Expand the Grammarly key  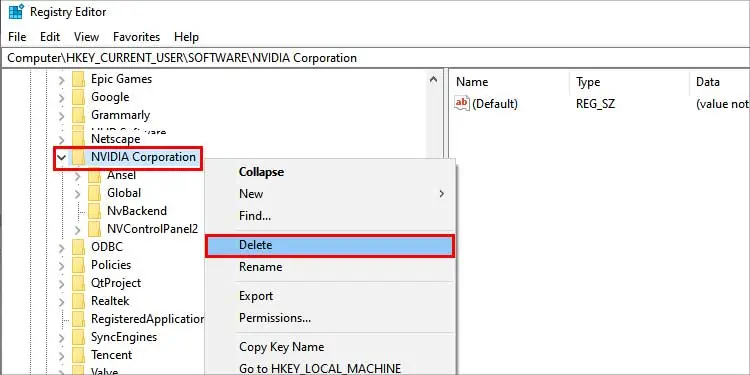click(61, 115)
